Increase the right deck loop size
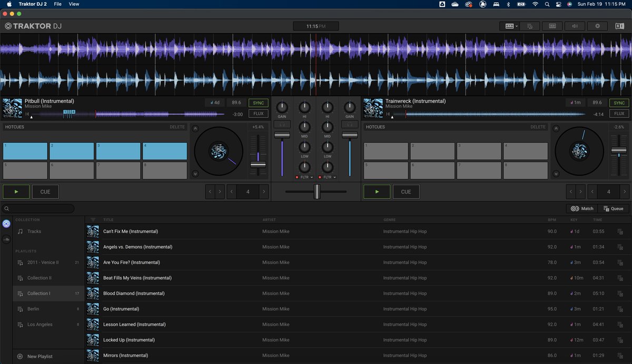Viewport: 632px width, 364px height. (x=625, y=192)
